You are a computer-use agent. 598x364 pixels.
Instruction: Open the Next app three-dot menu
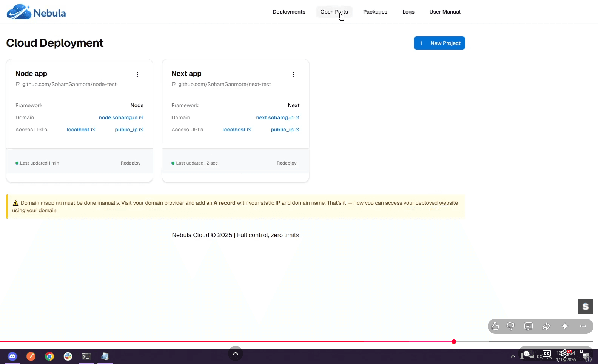[294, 74]
